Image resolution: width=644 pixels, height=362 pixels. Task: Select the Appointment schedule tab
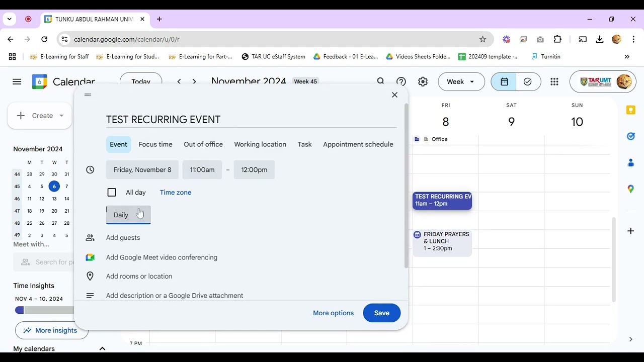[358, 144]
